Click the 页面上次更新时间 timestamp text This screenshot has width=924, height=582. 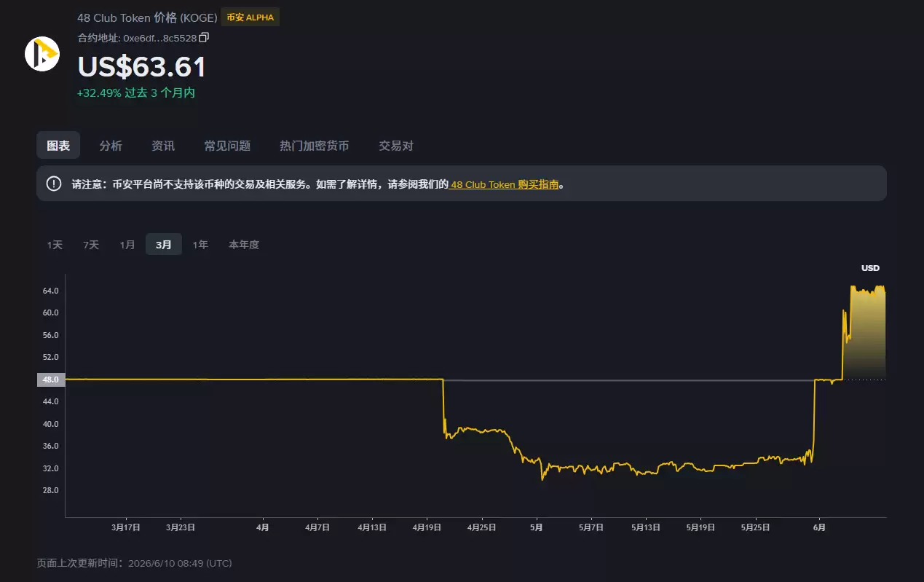134,563
